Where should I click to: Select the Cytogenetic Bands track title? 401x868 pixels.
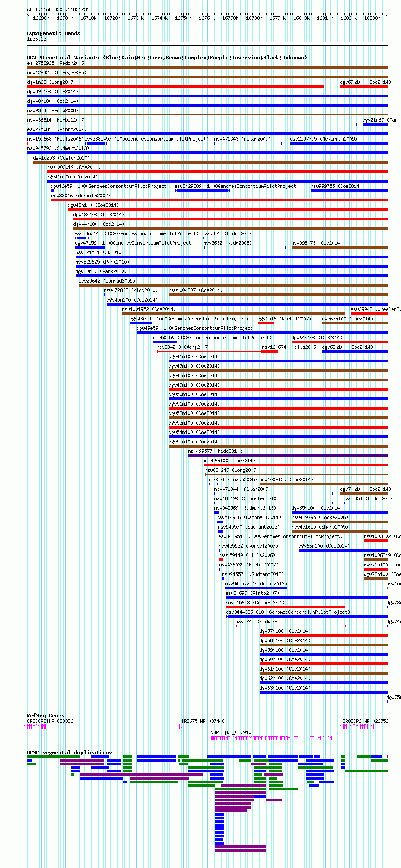click(54, 33)
